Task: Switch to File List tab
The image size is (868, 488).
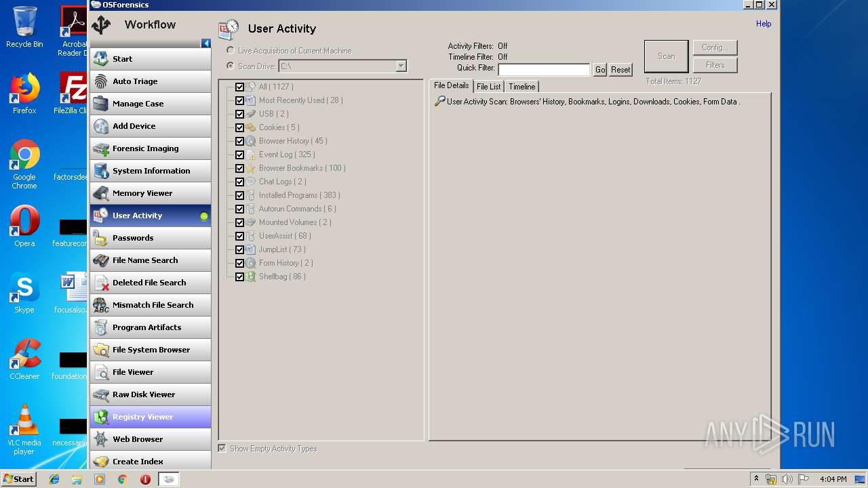Action: pos(489,87)
